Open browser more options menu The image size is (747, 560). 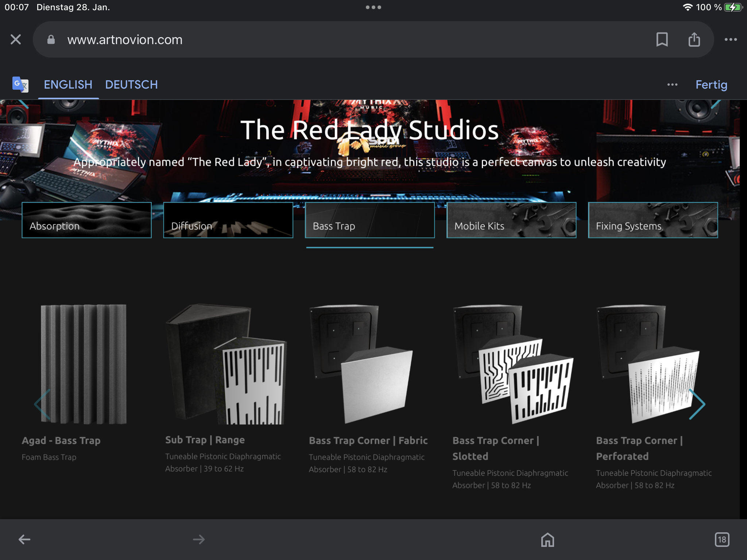[731, 39]
